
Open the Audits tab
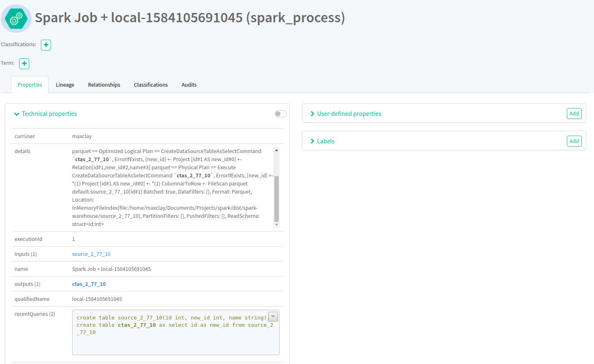189,85
